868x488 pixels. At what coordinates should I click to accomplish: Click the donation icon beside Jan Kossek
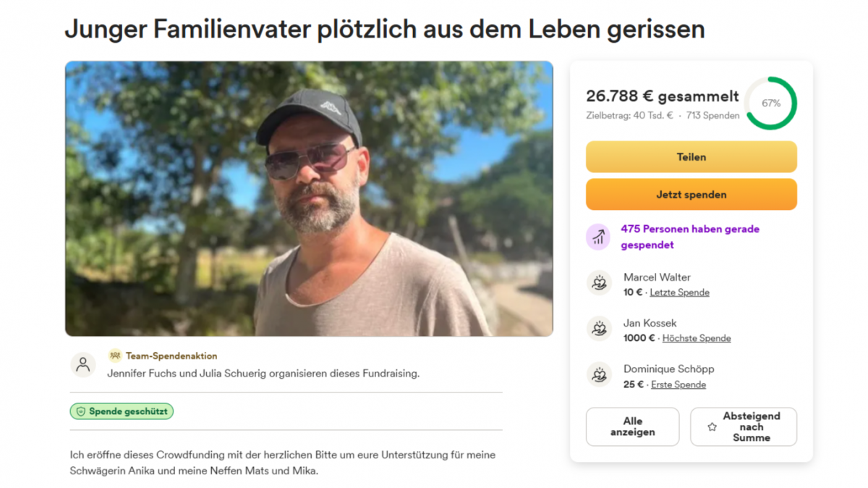pos(599,329)
